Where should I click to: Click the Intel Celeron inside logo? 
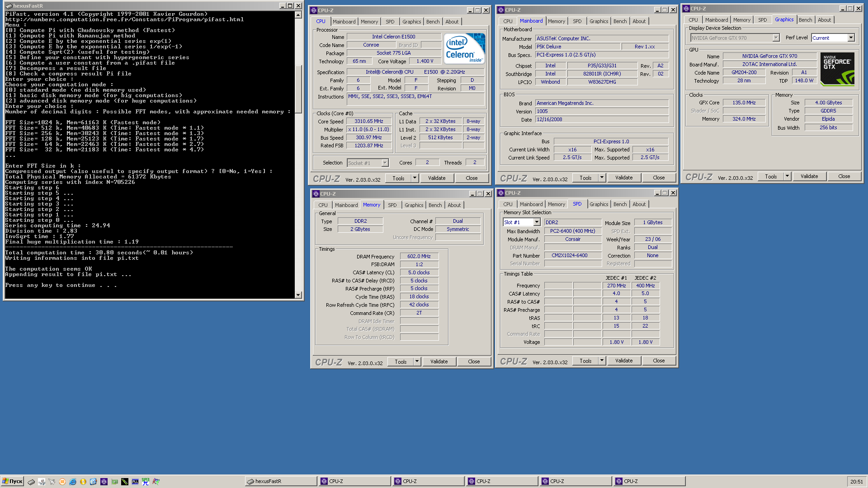[464, 48]
